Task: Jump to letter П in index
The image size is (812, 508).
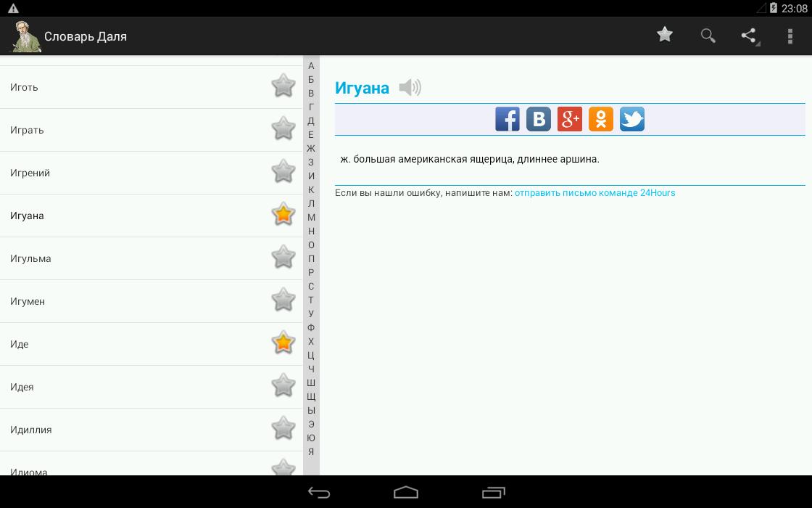Action: click(311, 258)
